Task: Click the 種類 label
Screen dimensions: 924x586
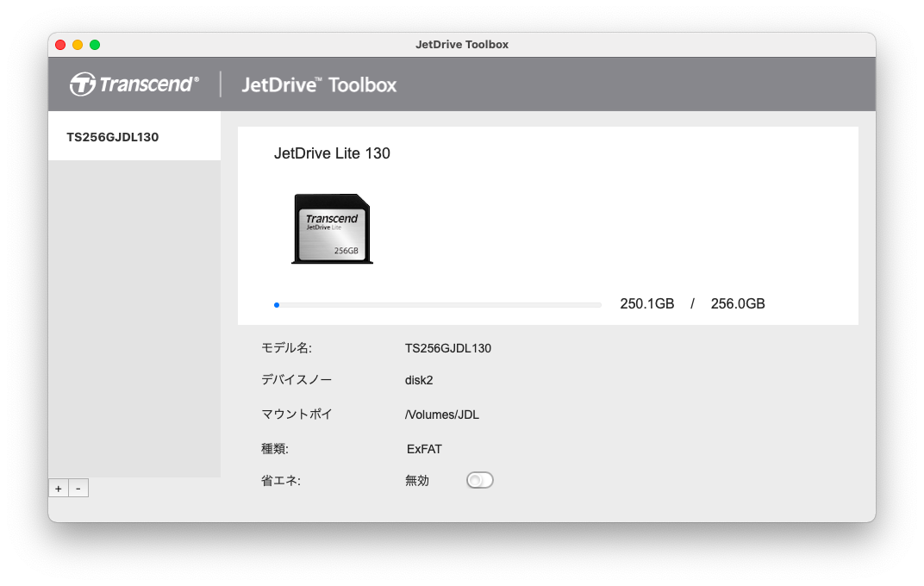Action: [x=275, y=449]
